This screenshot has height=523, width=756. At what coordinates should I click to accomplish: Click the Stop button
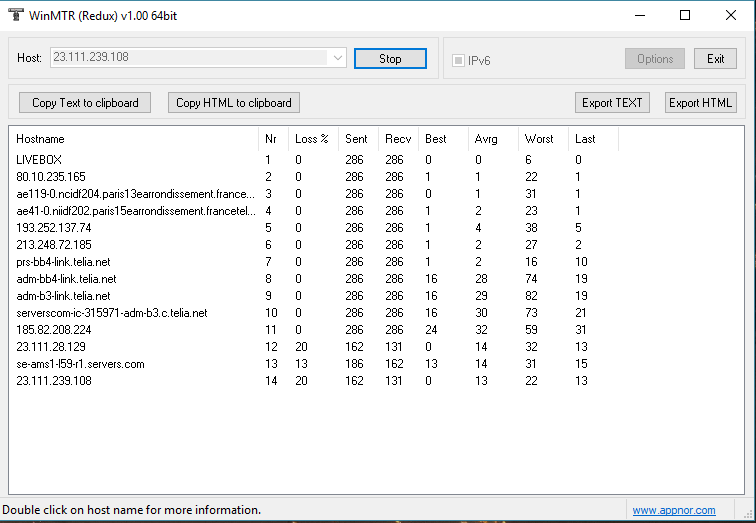tap(390, 59)
